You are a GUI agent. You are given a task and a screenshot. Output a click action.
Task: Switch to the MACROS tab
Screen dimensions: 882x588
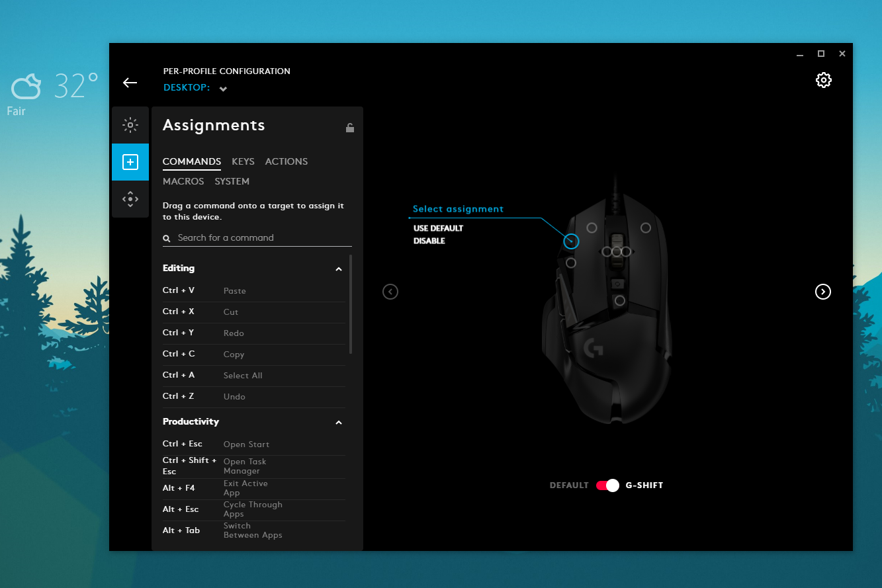(183, 181)
